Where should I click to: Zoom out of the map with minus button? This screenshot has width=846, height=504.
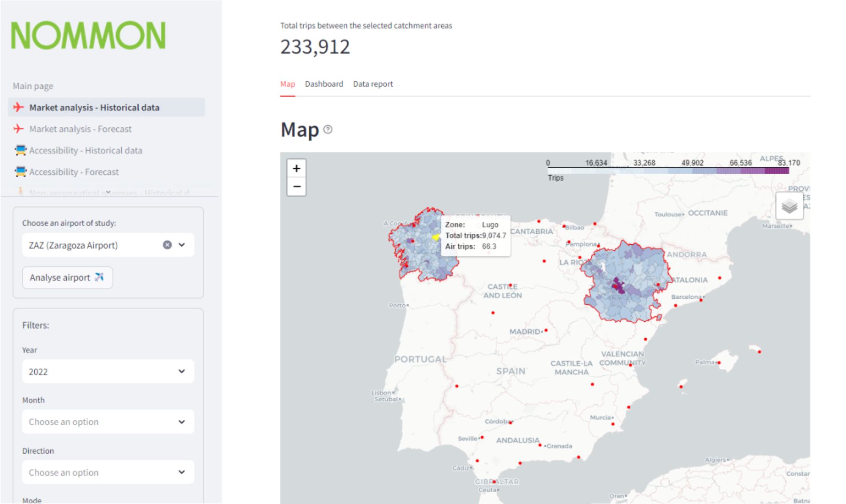pos(297,186)
